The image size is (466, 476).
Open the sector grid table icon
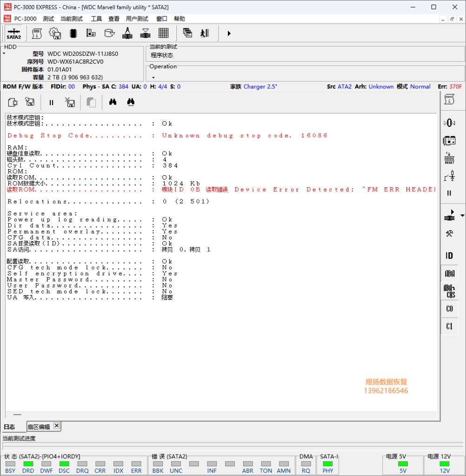(x=163, y=33)
